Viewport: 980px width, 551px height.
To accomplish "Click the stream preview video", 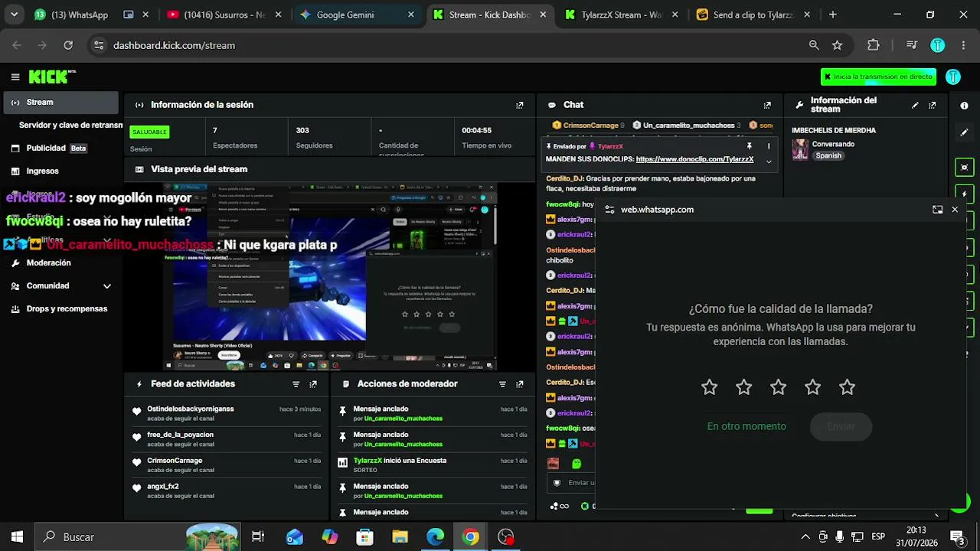I will 330,276.
